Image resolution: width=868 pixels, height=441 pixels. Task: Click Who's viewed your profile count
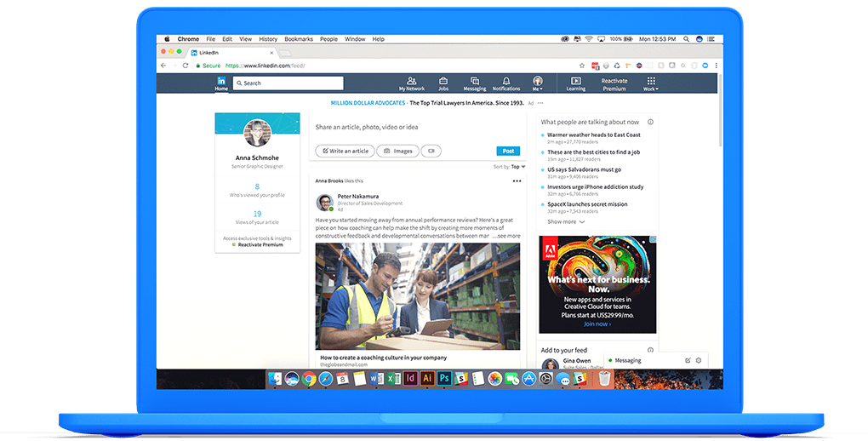pos(257,186)
